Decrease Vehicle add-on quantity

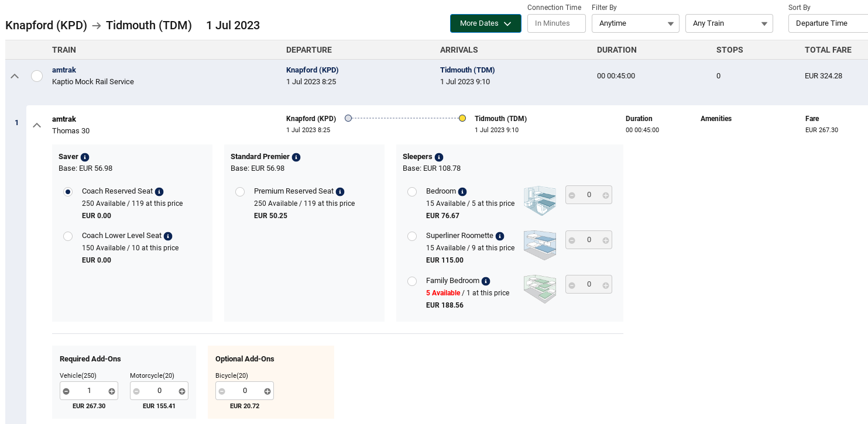pyautogui.click(x=66, y=391)
